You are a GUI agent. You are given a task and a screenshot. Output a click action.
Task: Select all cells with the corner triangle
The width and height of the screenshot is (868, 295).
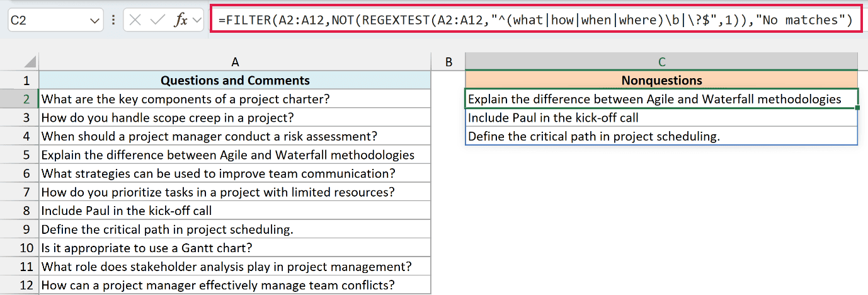(x=29, y=62)
